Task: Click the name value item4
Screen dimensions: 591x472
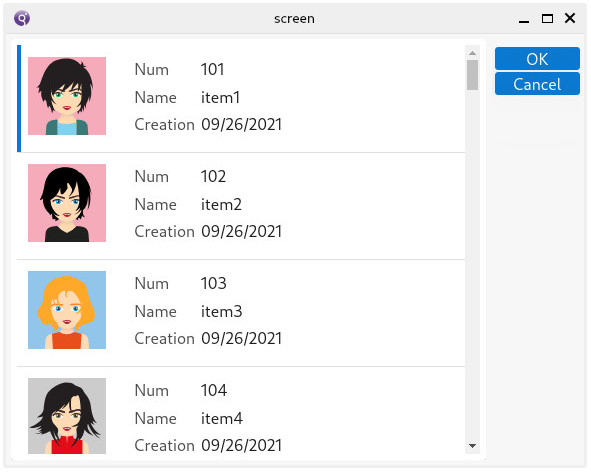Action: point(222,419)
